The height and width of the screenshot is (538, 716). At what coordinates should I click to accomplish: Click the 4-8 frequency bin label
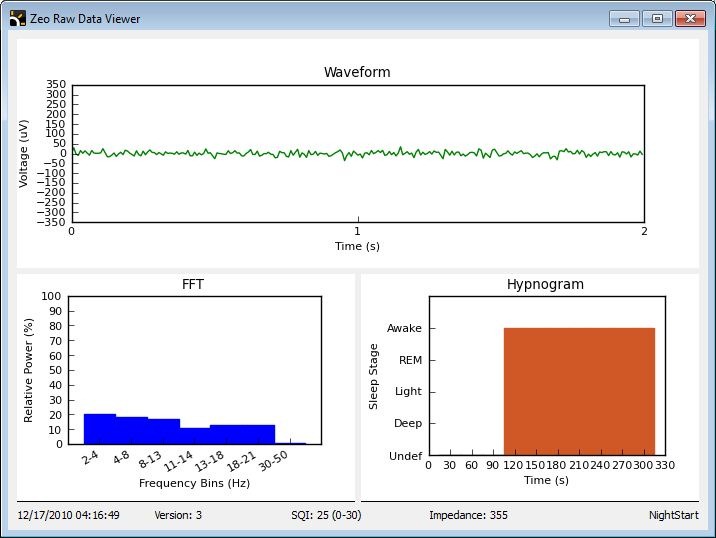[x=121, y=457]
